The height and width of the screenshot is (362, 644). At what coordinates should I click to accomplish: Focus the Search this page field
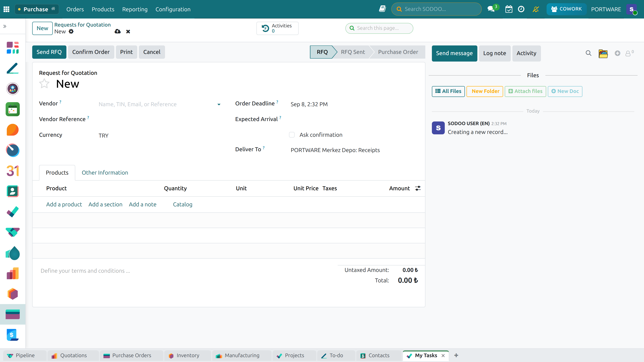coord(379,28)
